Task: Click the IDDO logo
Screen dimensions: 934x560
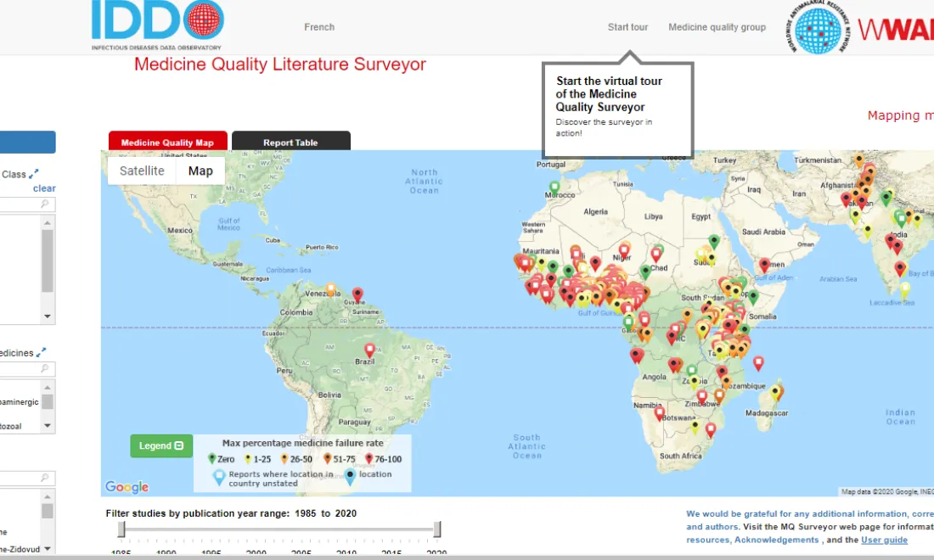Action: point(157,24)
